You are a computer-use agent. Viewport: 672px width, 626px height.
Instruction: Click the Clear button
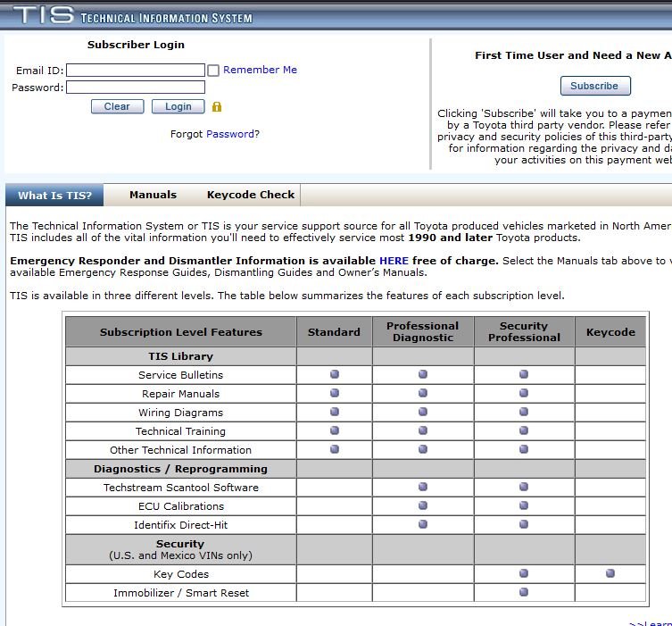pyautogui.click(x=118, y=106)
